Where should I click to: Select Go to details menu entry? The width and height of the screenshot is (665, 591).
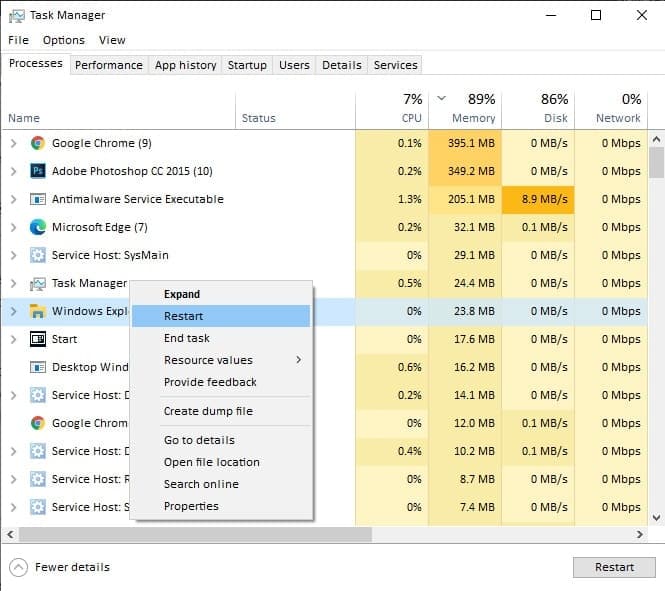[221, 440]
